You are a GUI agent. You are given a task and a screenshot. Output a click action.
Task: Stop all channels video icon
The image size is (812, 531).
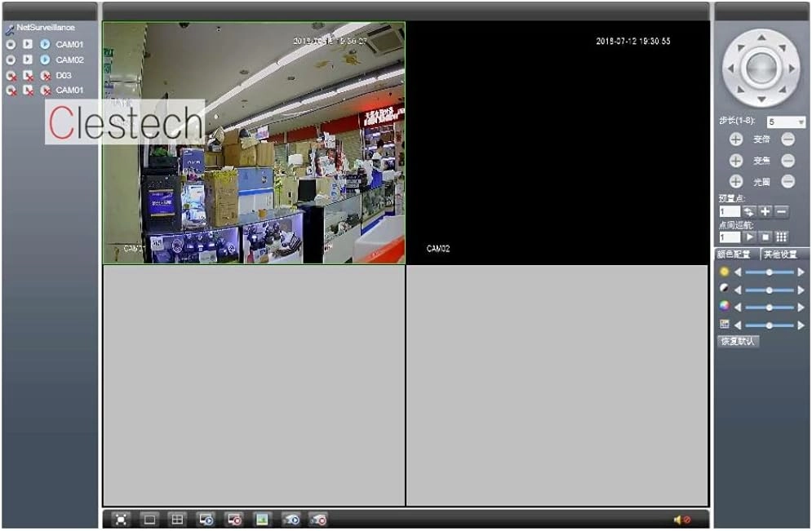point(233,519)
